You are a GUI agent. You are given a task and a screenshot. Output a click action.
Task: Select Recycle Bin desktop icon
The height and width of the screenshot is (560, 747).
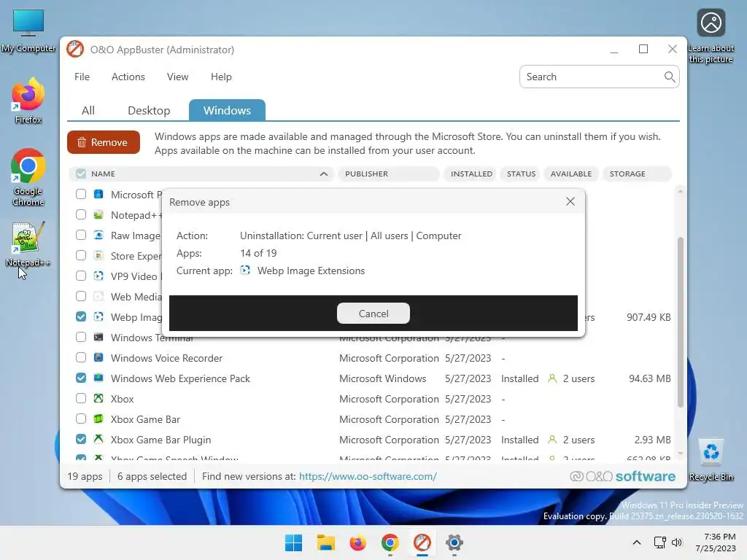(711, 459)
